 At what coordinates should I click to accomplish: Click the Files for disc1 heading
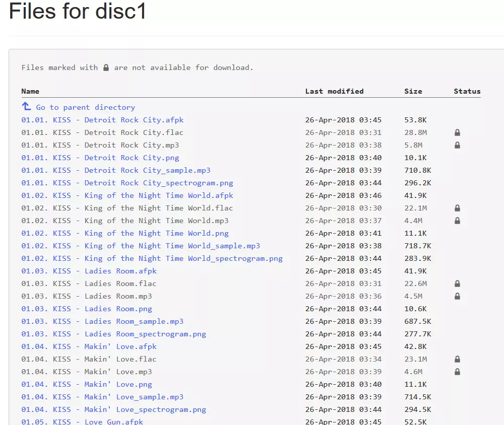[x=78, y=11]
